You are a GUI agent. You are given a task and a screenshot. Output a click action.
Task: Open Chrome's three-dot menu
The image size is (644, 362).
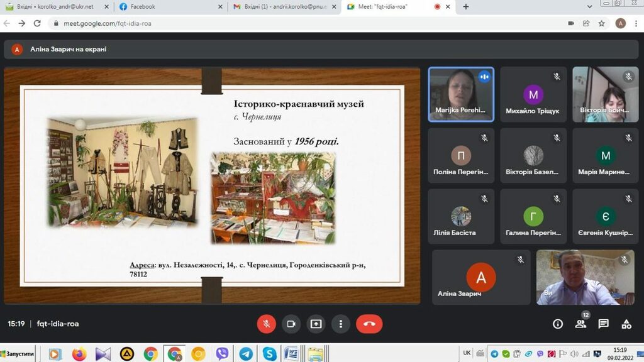(x=636, y=23)
